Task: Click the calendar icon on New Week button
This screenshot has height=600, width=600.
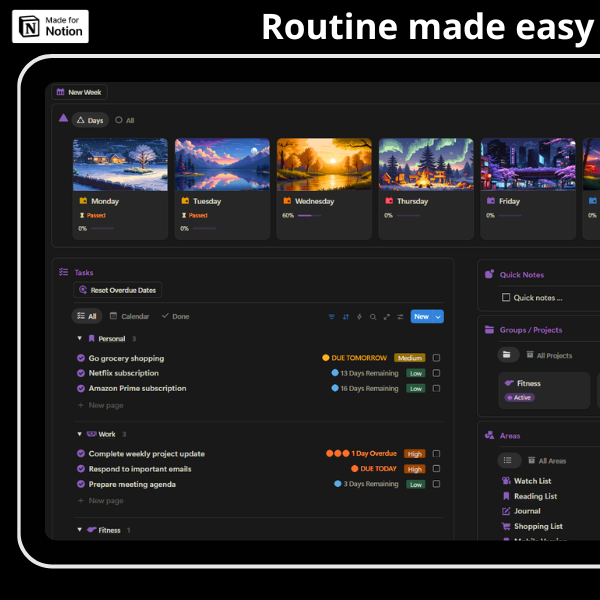Action: 60,92
